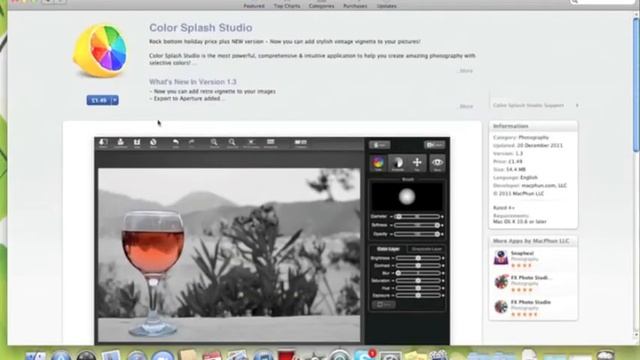
Task: Go to the Purchases tab
Action: 355,6
